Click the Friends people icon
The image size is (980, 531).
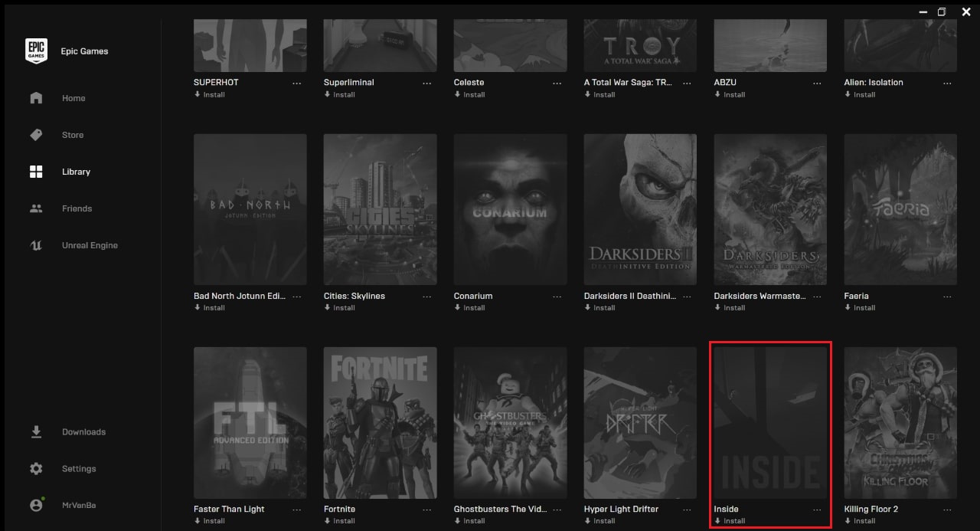coord(36,208)
